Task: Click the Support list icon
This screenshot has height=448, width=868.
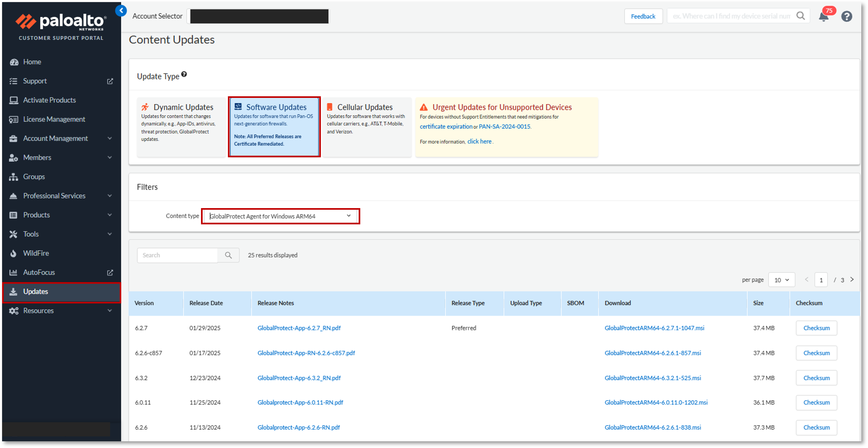Action: pos(13,81)
